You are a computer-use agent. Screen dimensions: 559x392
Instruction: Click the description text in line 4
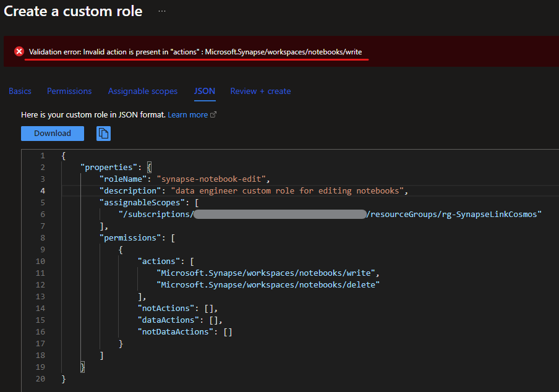coord(288,190)
